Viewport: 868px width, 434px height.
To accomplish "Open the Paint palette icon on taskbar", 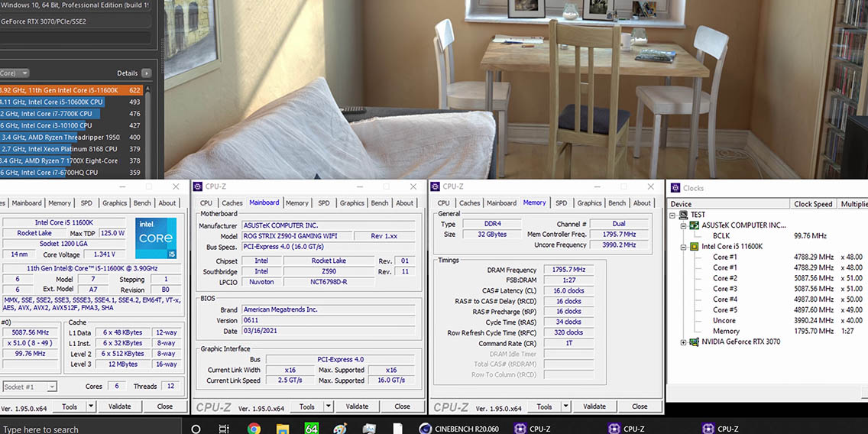I will tap(341, 429).
